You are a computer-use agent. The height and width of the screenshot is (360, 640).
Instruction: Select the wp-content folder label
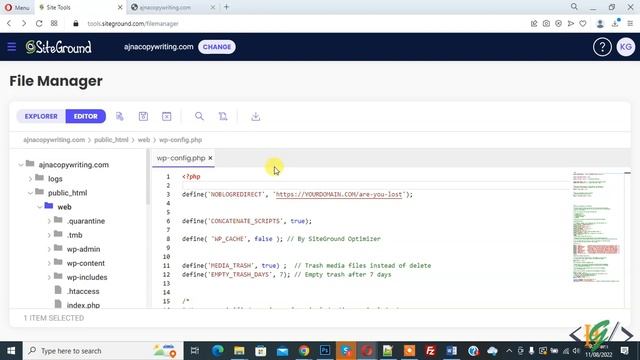pos(86,263)
